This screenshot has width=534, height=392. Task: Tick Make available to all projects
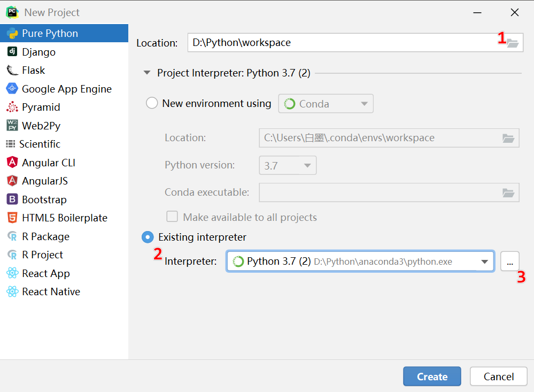pos(172,217)
